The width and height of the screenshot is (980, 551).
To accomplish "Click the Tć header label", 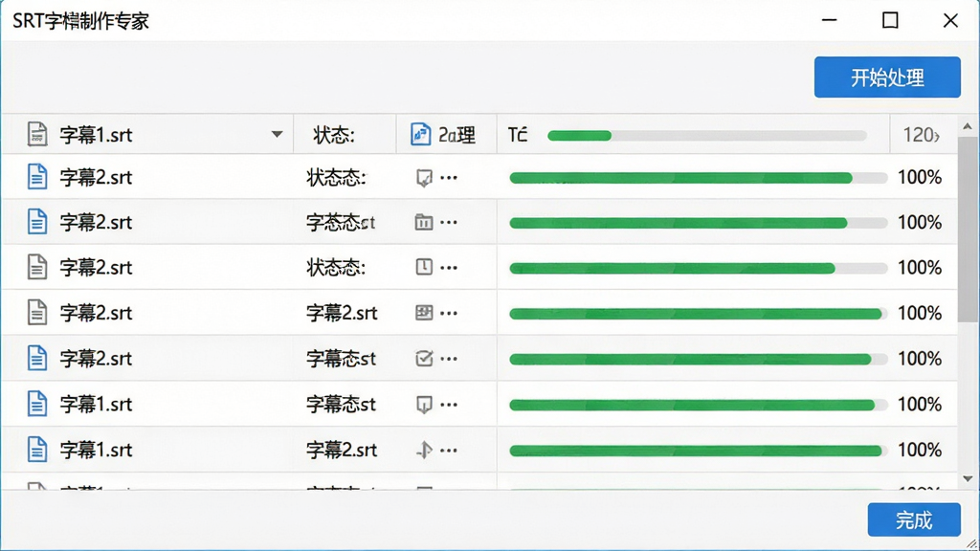I will click(x=518, y=134).
